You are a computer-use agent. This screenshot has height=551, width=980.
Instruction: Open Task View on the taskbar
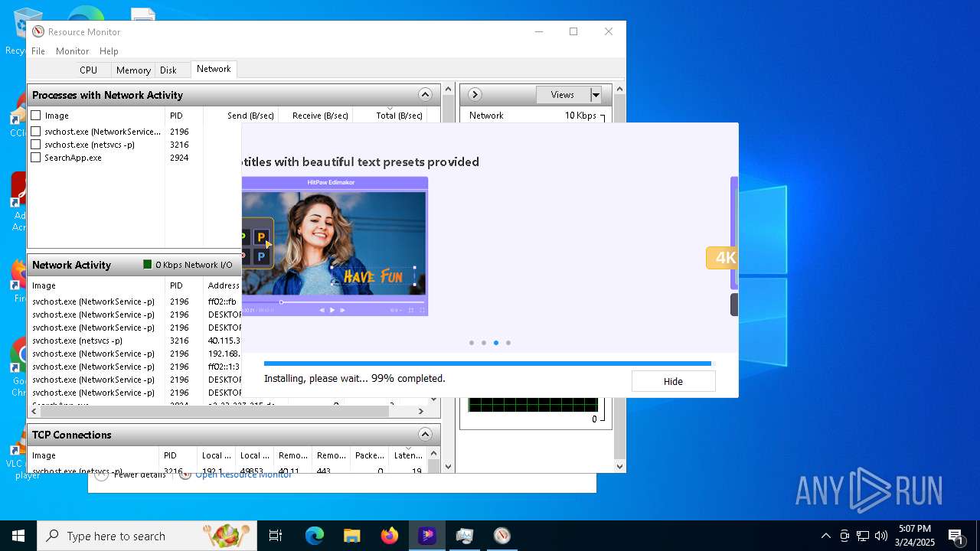tap(276, 536)
